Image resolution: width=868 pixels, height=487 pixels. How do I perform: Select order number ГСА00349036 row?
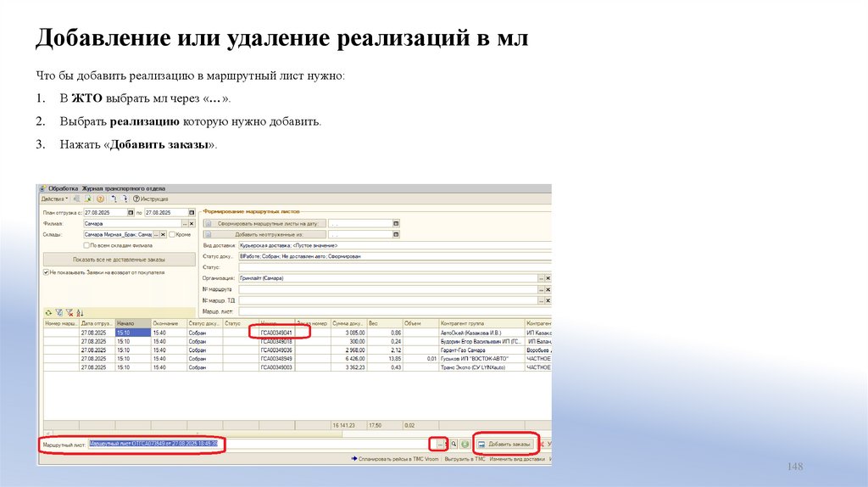point(276,350)
